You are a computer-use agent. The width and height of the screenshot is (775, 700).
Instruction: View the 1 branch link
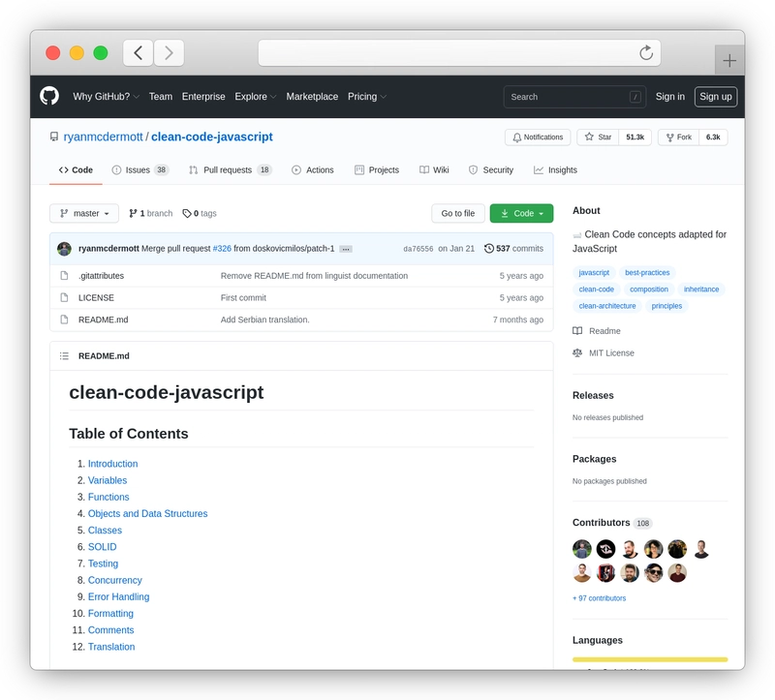151,213
